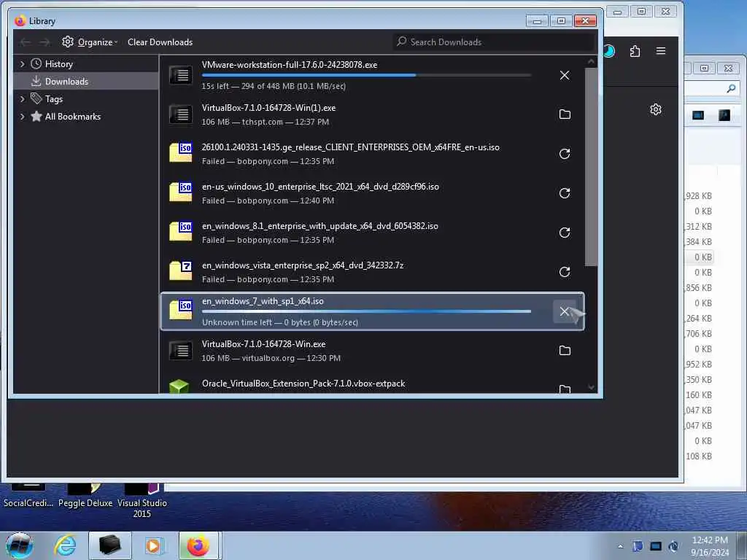Click the downloads list scroll-down arrow
This screenshot has width=747, height=560.
coord(591,387)
